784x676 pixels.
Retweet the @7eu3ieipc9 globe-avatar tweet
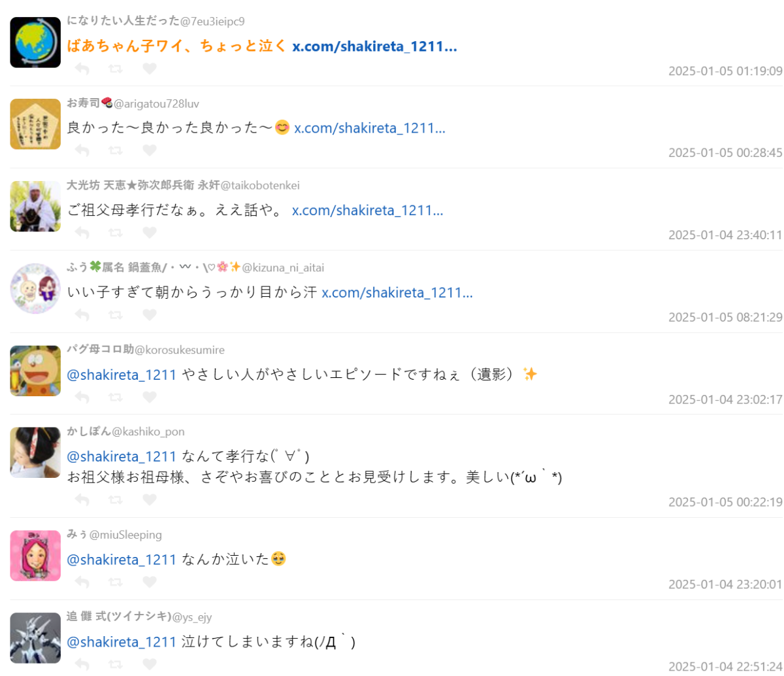click(116, 68)
